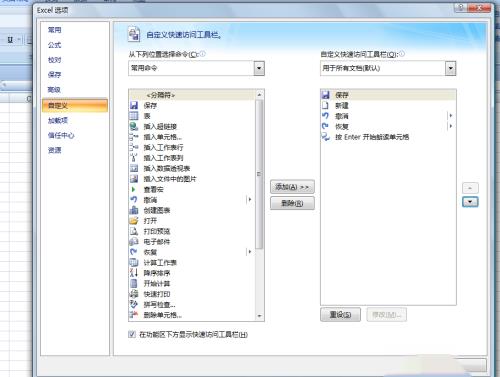Choose 插入单元格... command icon

(134, 137)
